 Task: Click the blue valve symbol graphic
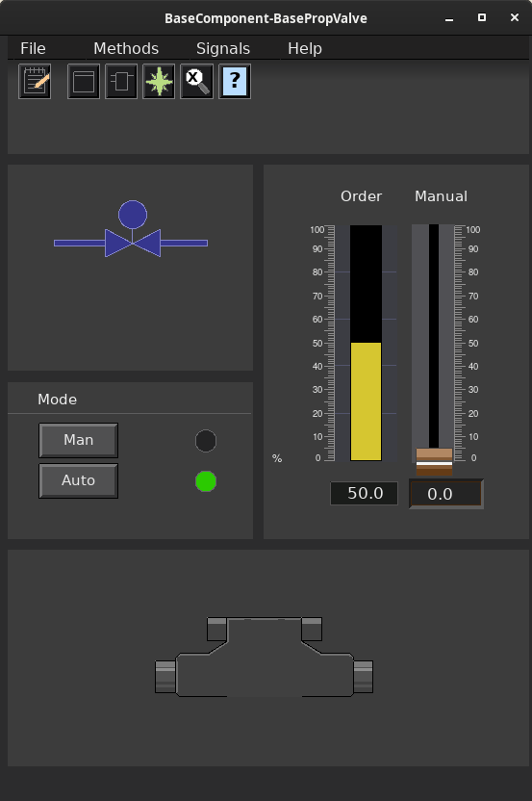(x=131, y=229)
